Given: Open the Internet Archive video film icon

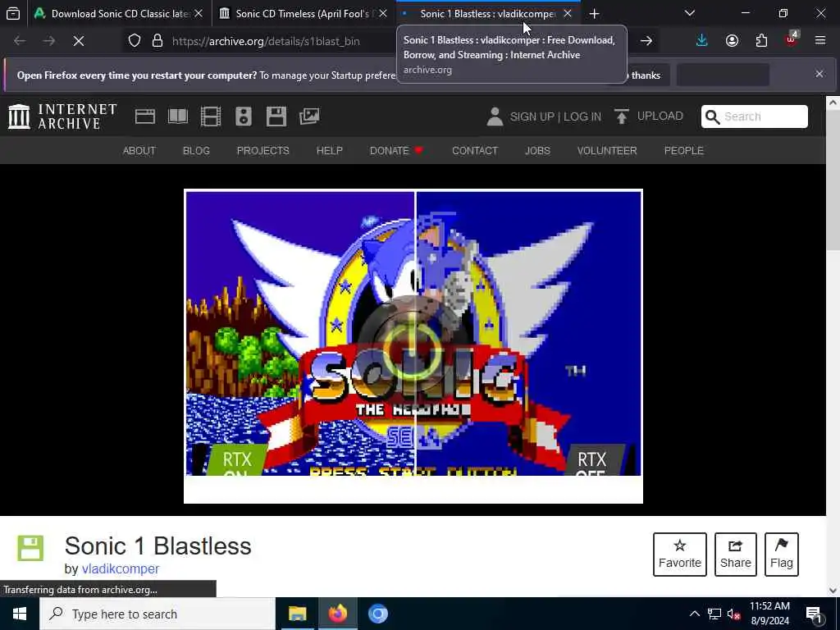Looking at the screenshot, I should [211, 116].
